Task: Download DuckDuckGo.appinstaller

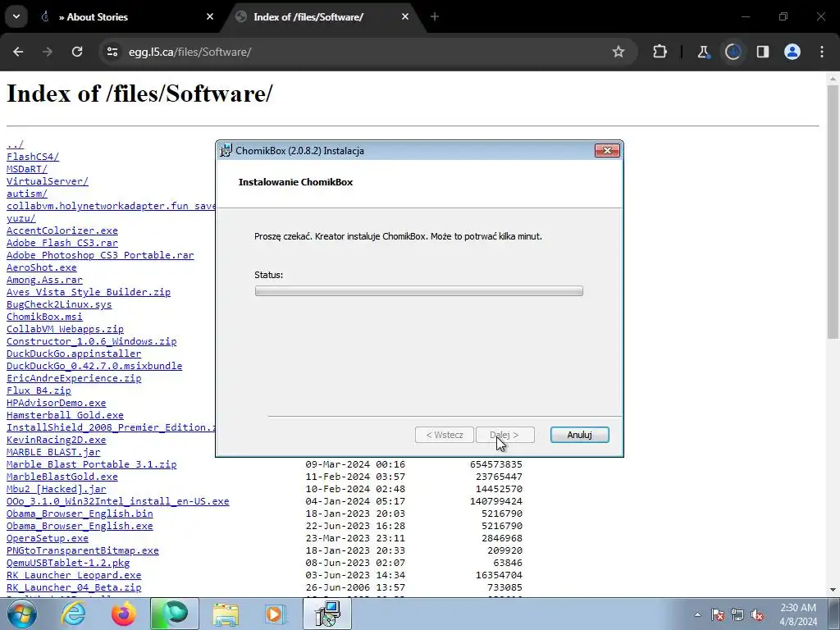Action: [74, 354]
